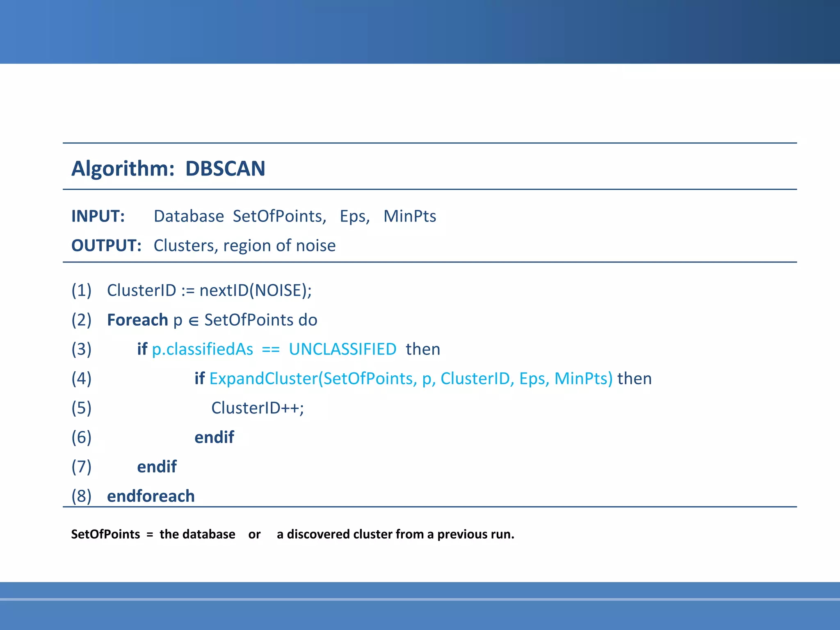Click the 'Algorithm: DBSCAN' title
This screenshot has width=840, height=630.
tap(168, 169)
